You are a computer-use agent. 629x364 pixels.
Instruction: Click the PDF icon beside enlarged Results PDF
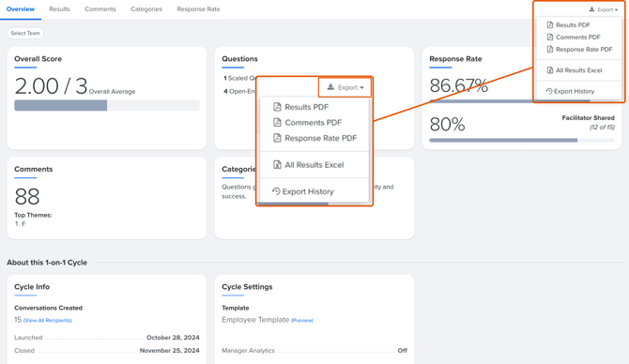pyautogui.click(x=277, y=107)
